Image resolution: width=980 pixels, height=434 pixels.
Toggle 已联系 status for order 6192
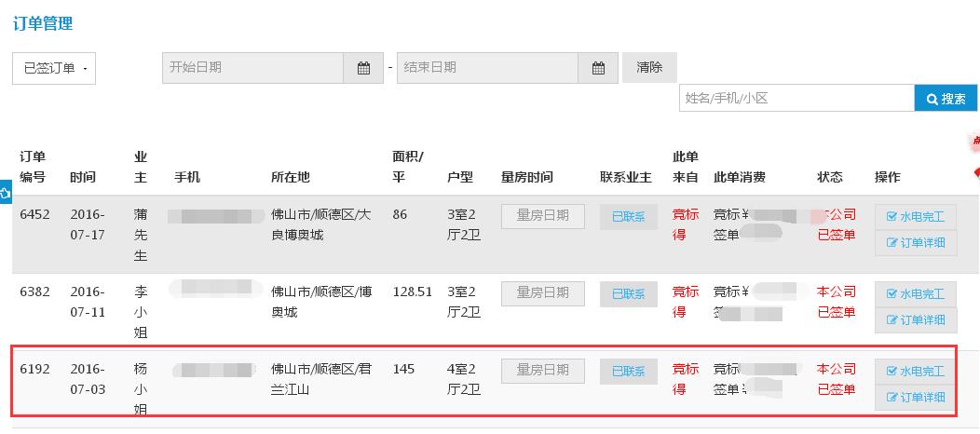click(629, 372)
